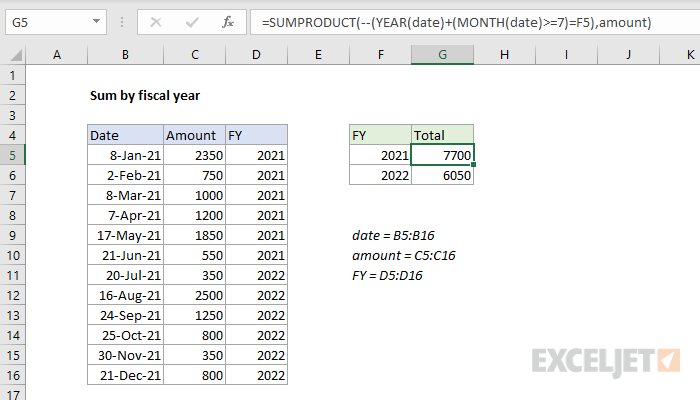
Task: Click the confirm checkmark formula icon
Action: tap(192, 22)
